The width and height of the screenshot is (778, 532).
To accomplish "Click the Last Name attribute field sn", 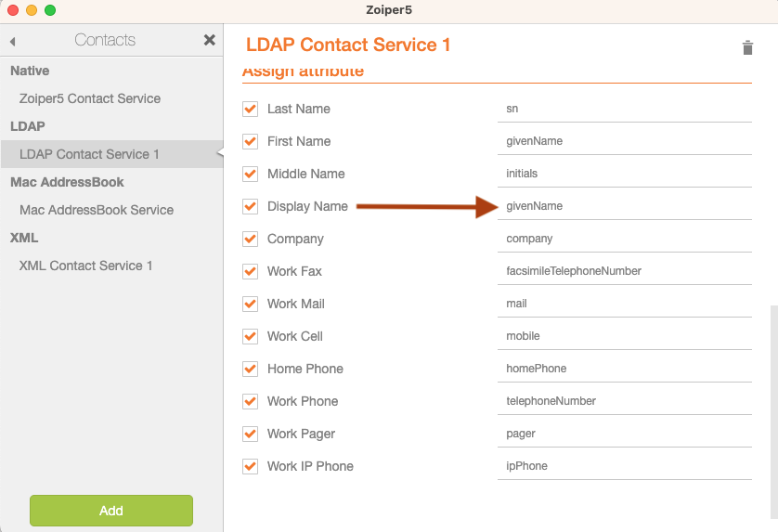I will [x=625, y=109].
